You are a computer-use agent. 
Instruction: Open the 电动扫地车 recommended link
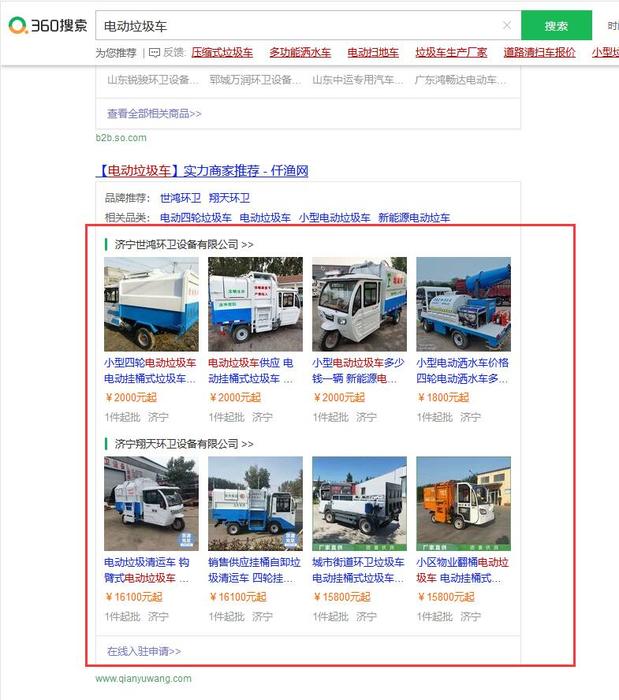373,53
